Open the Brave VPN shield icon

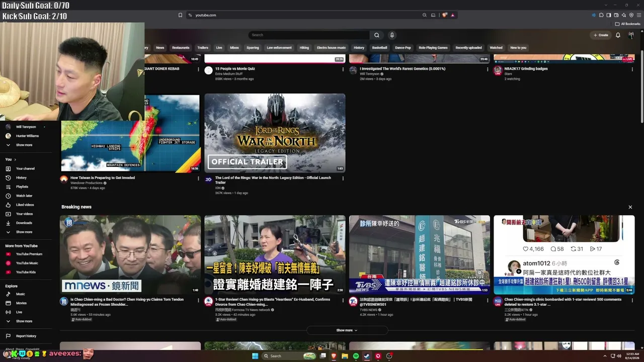pyautogui.click(x=631, y=15)
